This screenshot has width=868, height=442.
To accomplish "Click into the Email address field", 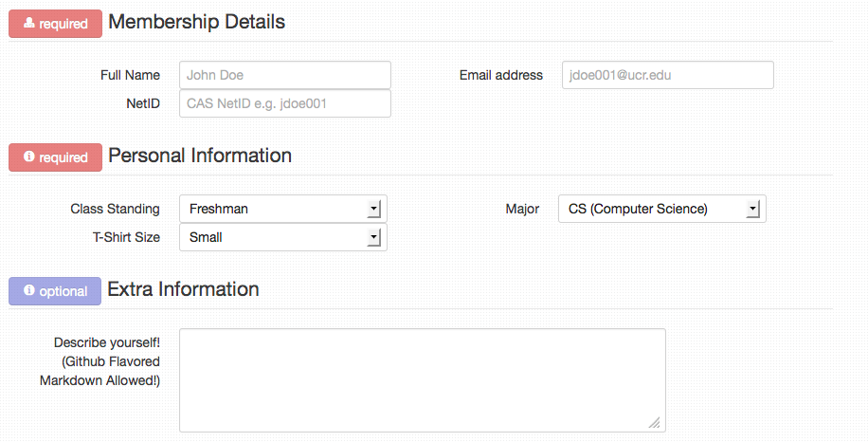I will pos(668,75).
